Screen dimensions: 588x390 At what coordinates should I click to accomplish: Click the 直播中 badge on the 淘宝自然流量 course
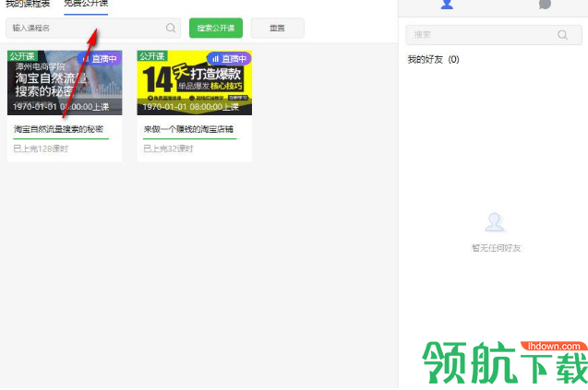[100, 59]
